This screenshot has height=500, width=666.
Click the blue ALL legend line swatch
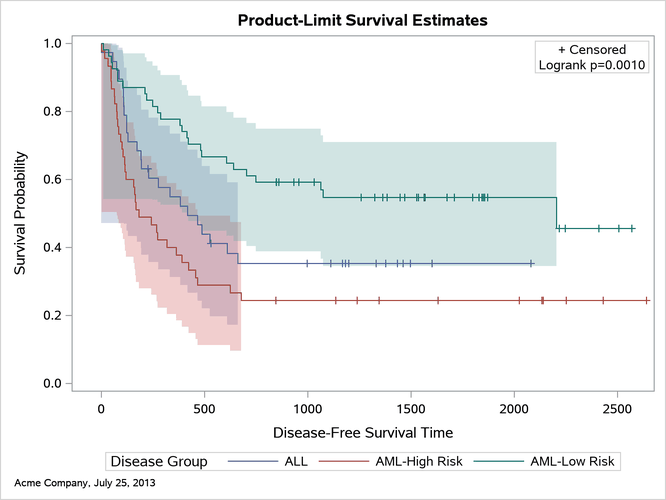click(x=254, y=461)
